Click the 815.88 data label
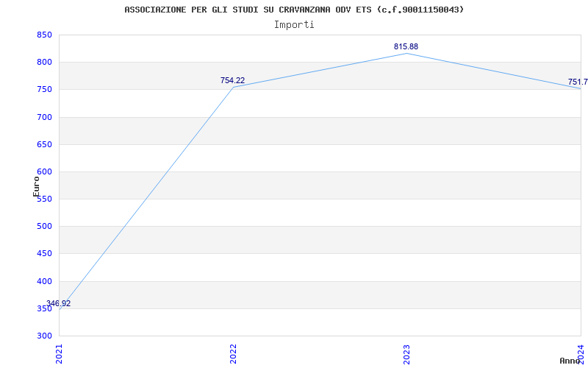Viewport: 588px width, 368px height. (406, 46)
